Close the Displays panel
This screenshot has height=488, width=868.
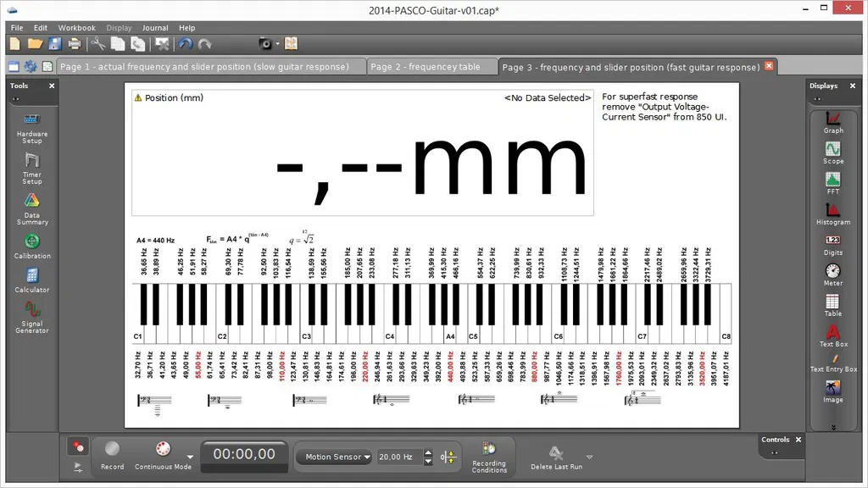tap(853, 86)
